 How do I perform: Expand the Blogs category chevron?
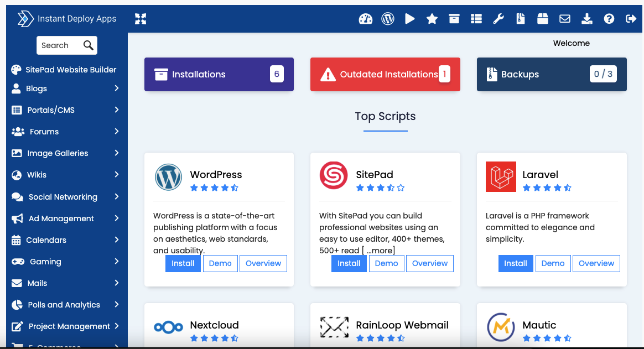117,88
